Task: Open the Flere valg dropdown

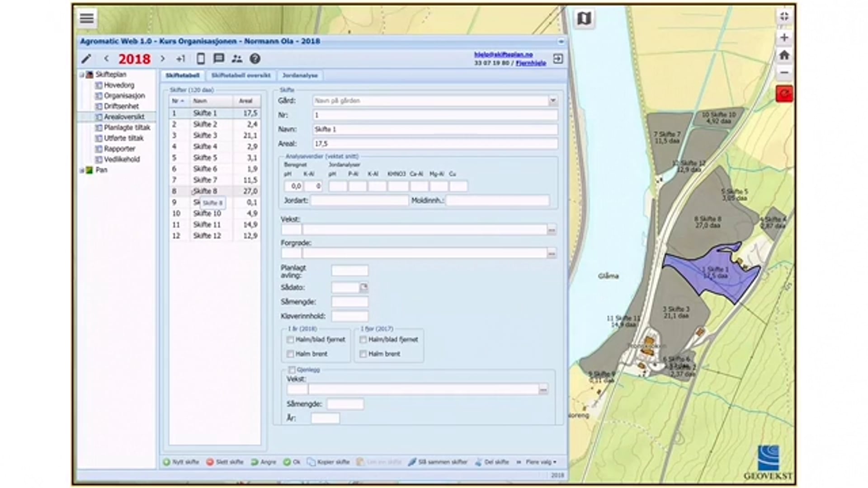Action: [x=541, y=462]
